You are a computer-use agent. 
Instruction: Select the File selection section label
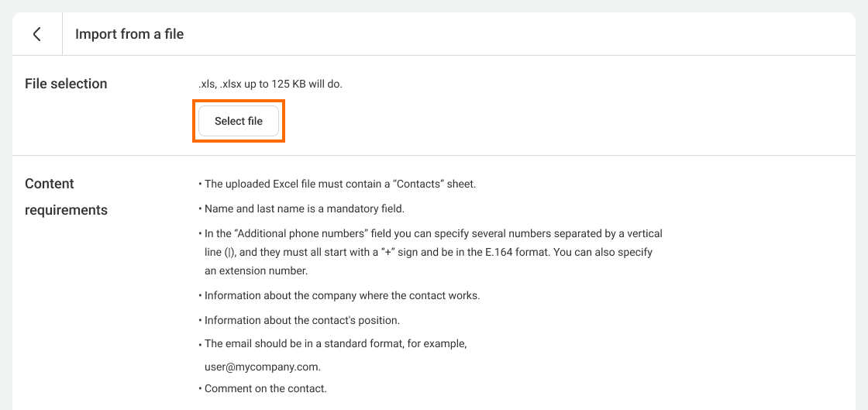67,84
